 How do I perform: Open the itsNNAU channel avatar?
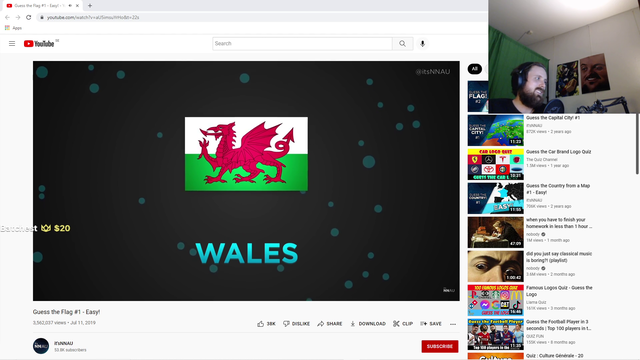pos(41,346)
